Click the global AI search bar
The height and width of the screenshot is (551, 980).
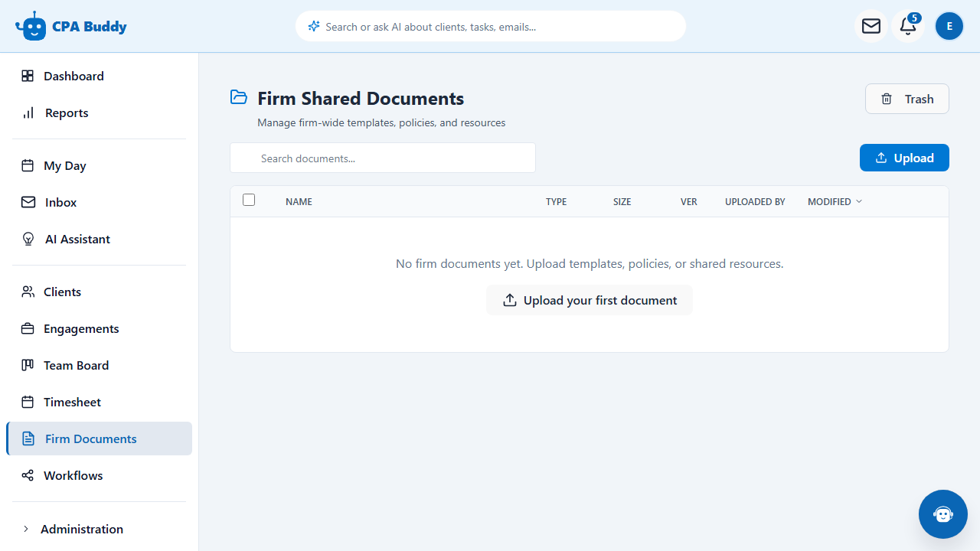tap(491, 26)
